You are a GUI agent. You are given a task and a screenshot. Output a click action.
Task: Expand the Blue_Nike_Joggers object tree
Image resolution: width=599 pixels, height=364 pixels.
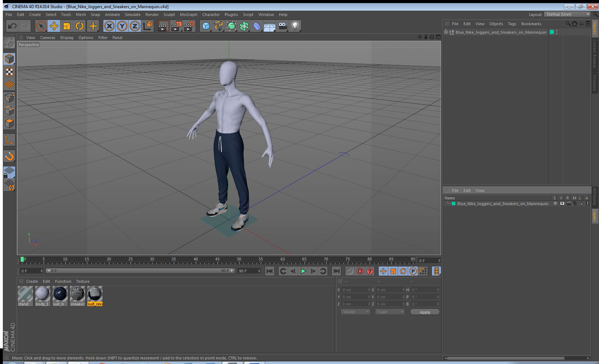[446, 32]
